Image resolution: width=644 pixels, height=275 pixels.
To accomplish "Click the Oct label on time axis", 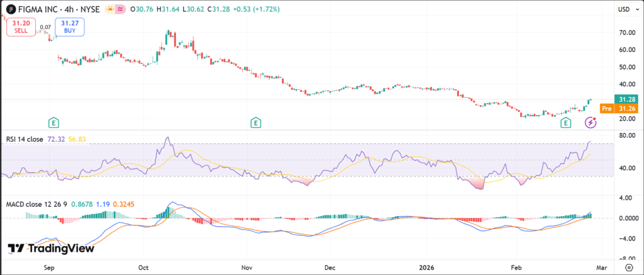I will click(144, 266).
